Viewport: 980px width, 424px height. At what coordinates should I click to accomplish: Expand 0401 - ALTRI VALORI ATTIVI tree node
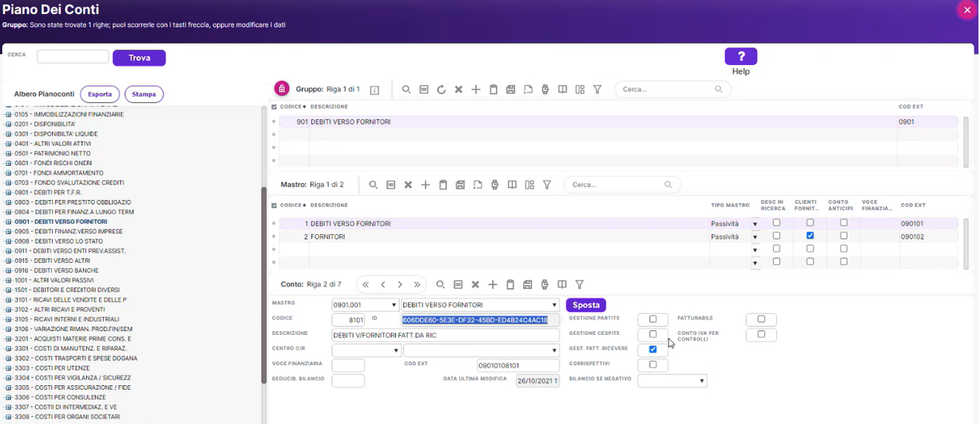pos(9,144)
